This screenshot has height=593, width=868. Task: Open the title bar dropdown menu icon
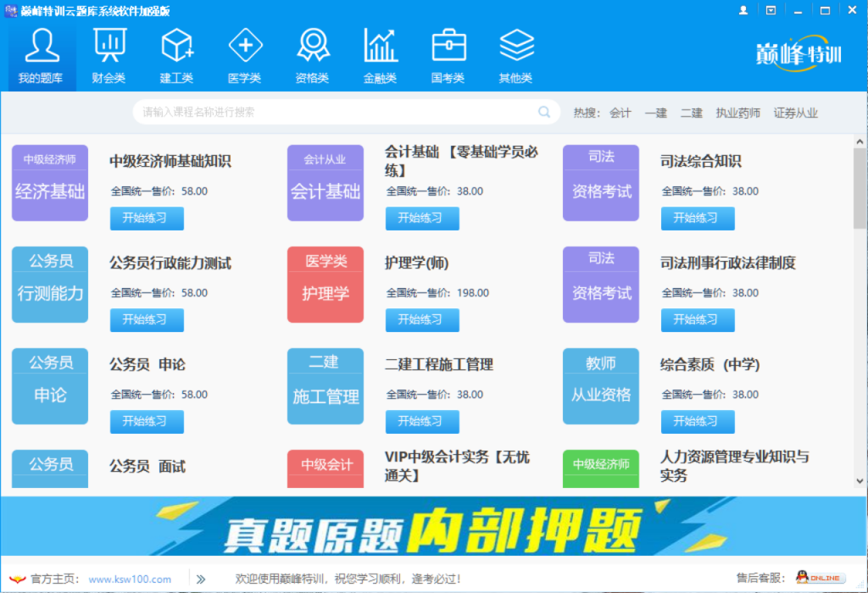[771, 10]
